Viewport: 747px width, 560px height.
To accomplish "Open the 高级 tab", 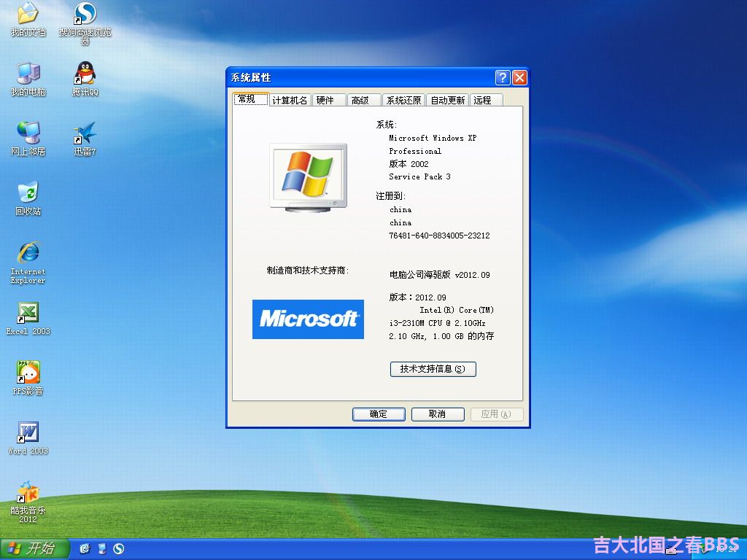I will click(x=364, y=100).
